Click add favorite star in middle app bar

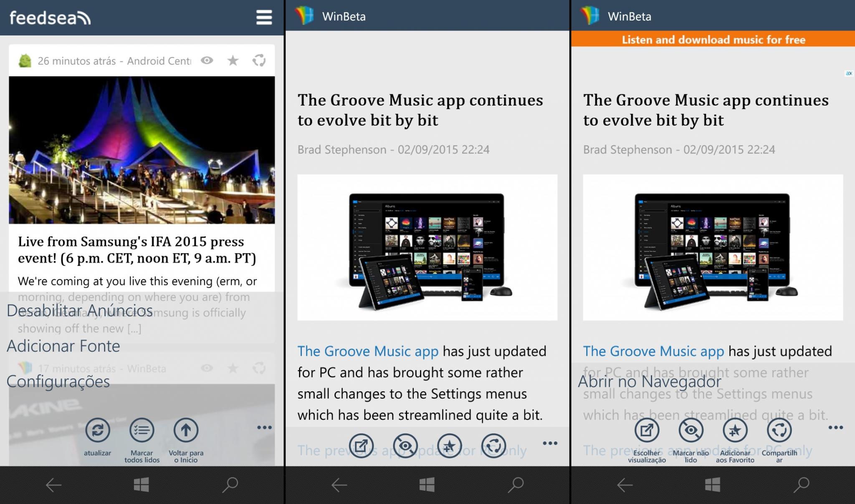pos(450,446)
